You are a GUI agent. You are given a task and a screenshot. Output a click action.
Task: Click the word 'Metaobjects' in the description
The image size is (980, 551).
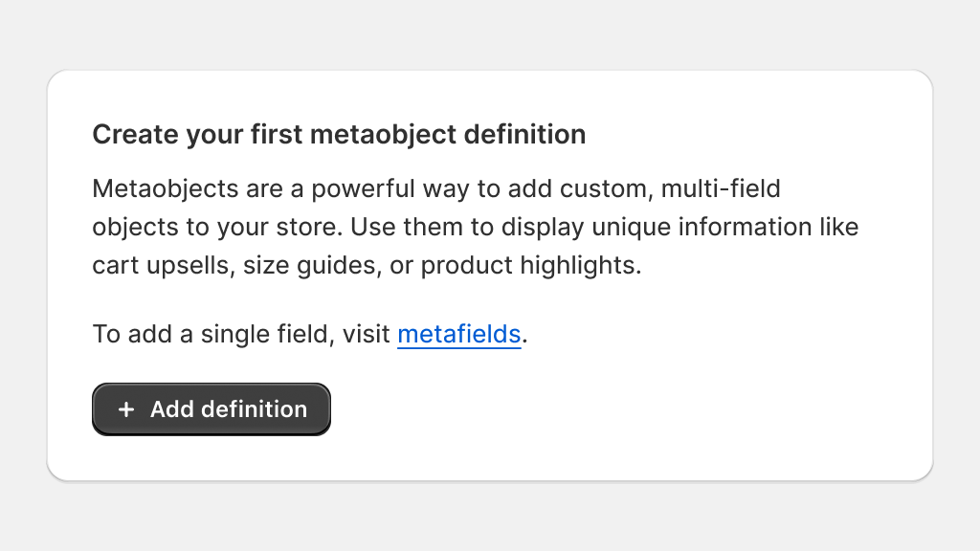166,188
